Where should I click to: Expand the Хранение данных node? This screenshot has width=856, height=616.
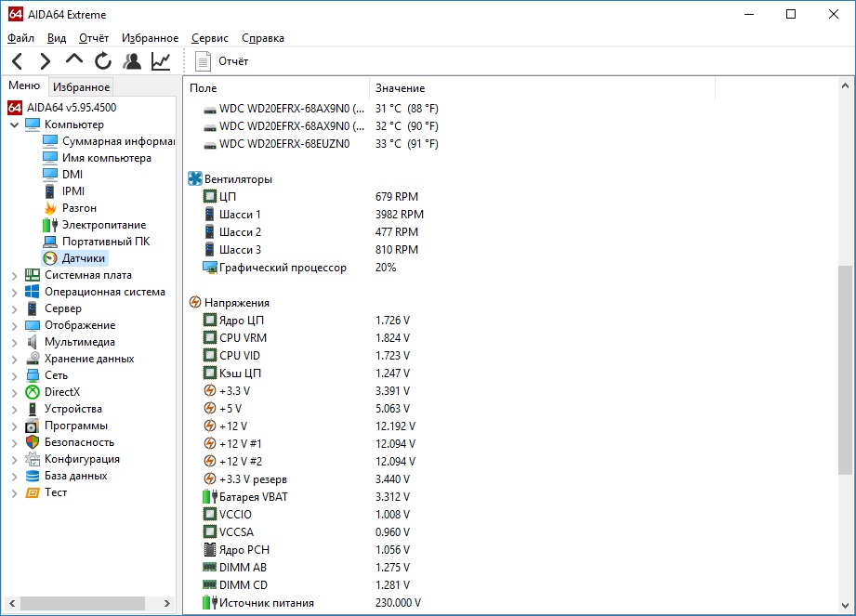tap(15, 359)
